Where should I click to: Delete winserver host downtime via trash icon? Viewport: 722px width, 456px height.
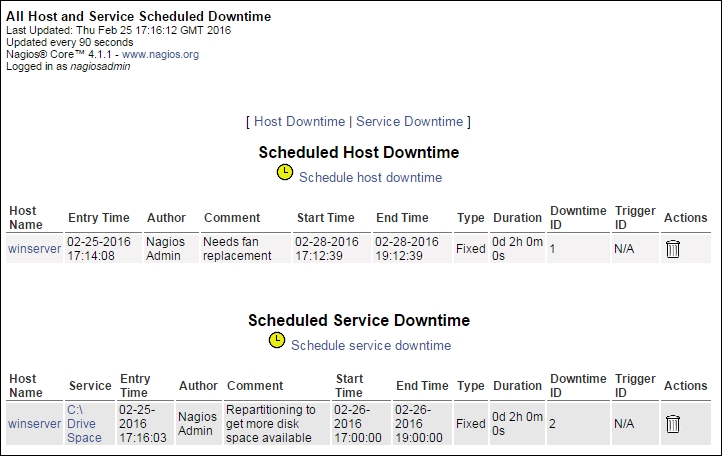coord(673,249)
